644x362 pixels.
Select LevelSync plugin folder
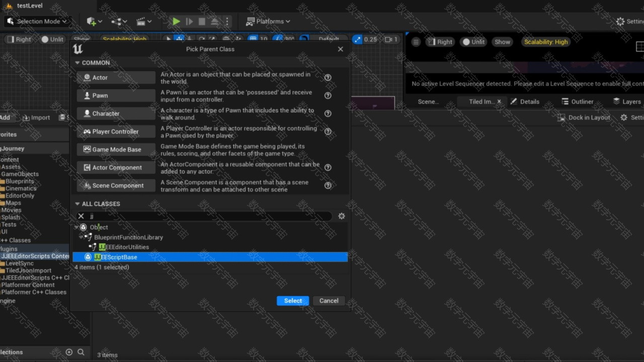pyautogui.click(x=20, y=263)
